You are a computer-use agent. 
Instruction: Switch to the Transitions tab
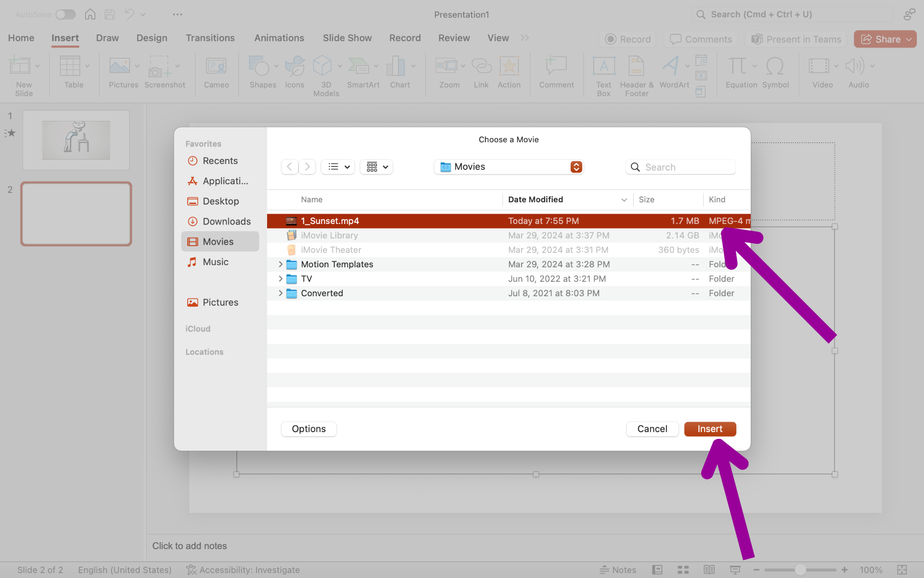point(210,38)
